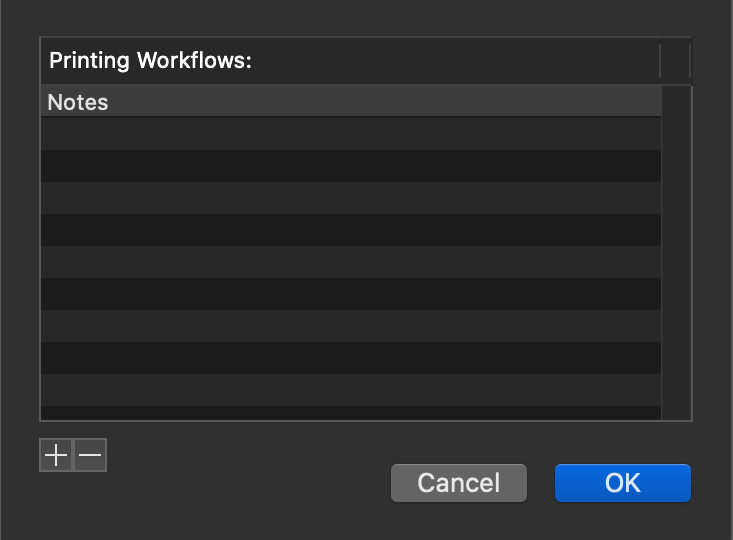Click the vertical scrollbar track of the list

pyautogui.click(x=676, y=252)
